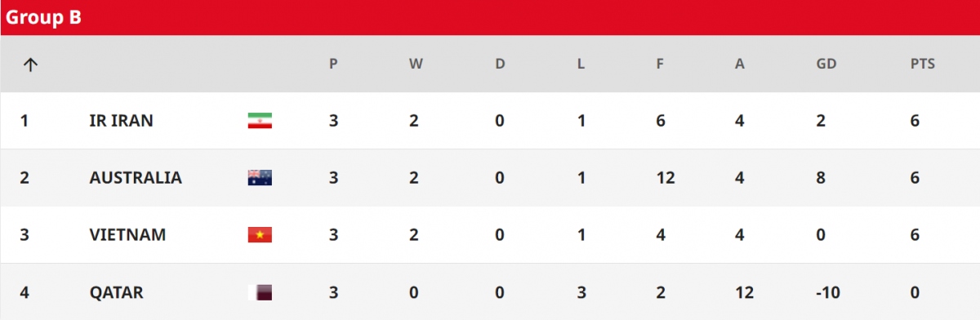
Task: Click the IR Iran flag icon
Action: [x=260, y=121]
